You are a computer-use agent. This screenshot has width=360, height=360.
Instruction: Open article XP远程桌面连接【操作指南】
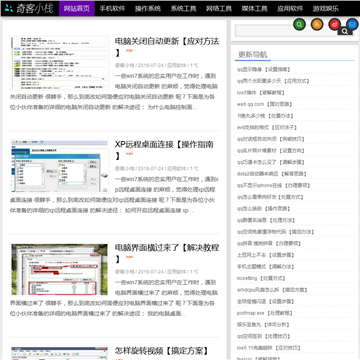(164, 150)
